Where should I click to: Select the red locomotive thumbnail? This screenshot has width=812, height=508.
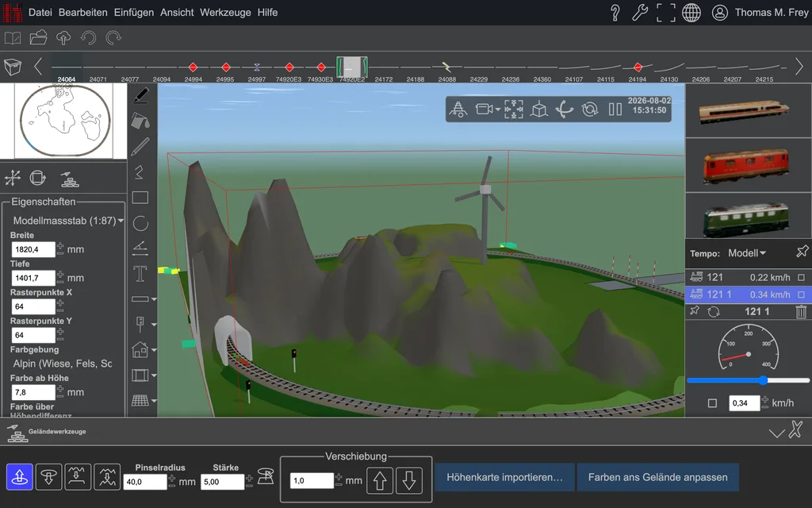click(745, 165)
